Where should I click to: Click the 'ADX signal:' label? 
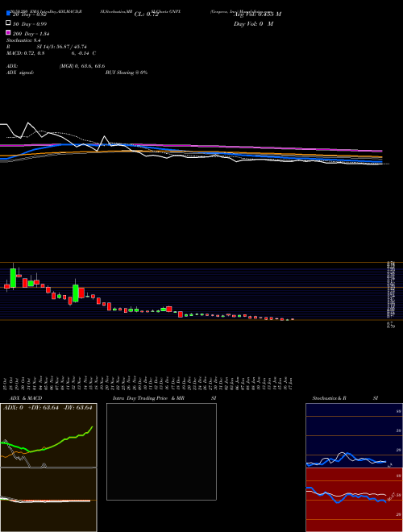[x=20, y=73]
